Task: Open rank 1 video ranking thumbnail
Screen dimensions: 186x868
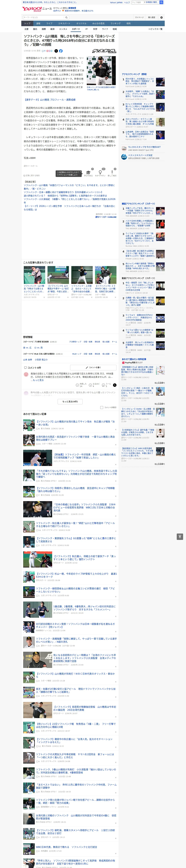Action: (160, 286)
